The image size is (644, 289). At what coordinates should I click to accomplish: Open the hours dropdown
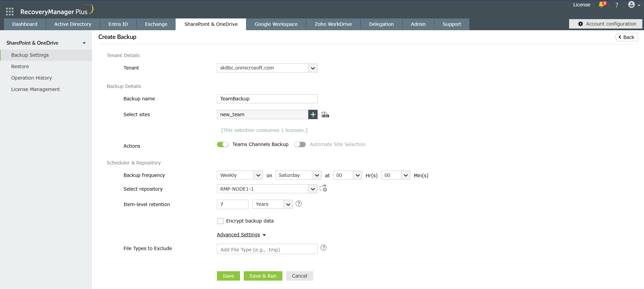[348, 175]
